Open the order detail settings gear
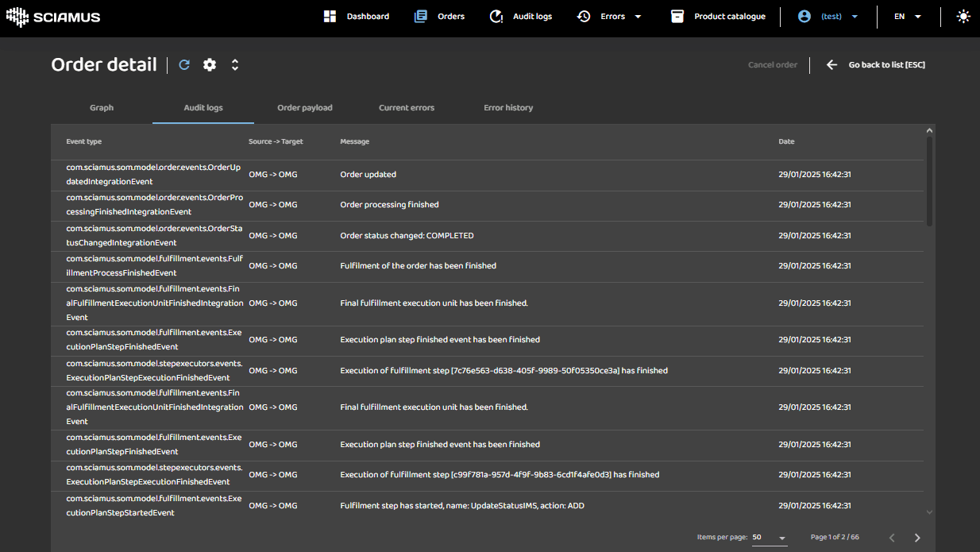Viewport: 980px width, 552px height. click(210, 65)
